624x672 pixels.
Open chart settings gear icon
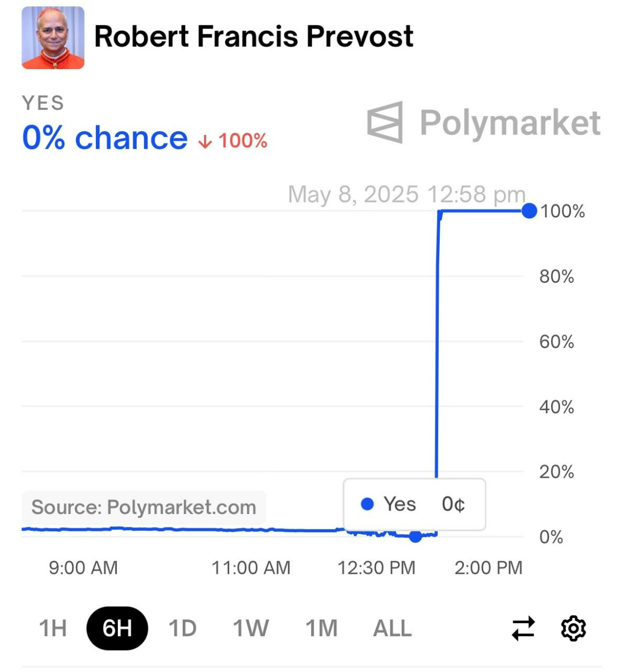click(x=573, y=628)
